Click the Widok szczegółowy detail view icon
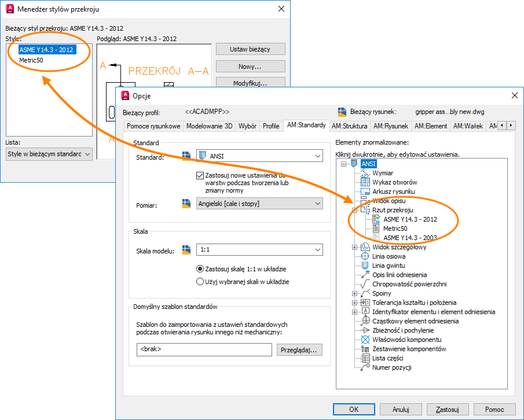Image resolution: width=524 pixels, height=420 pixels. pyautogui.click(x=365, y=247)
